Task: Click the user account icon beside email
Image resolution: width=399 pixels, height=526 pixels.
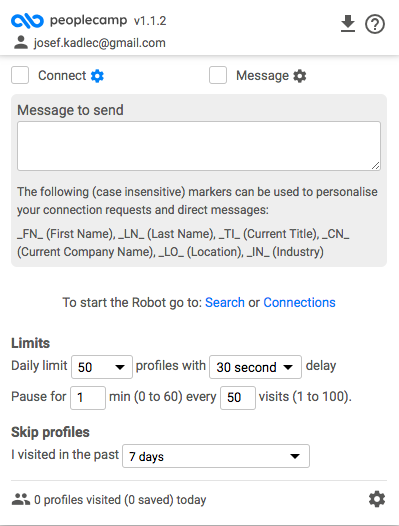Action: tap(21, 43)
